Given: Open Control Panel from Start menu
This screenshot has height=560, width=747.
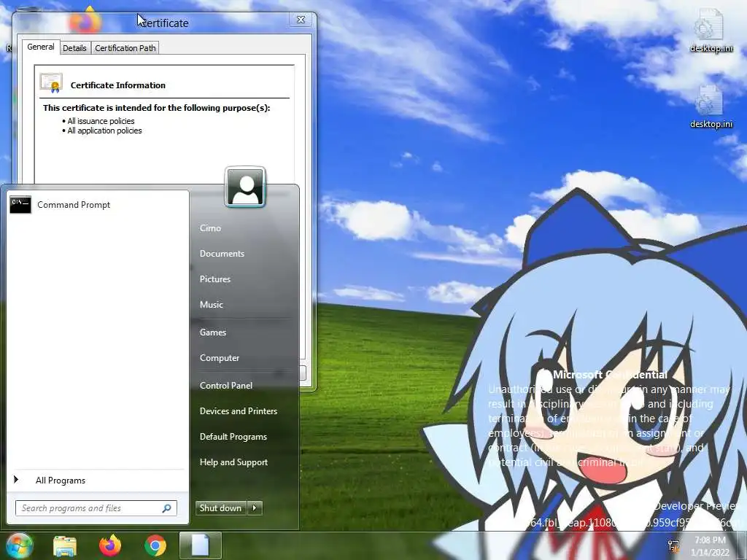Looking at the screenshot, I should click(x=226, y=386).
